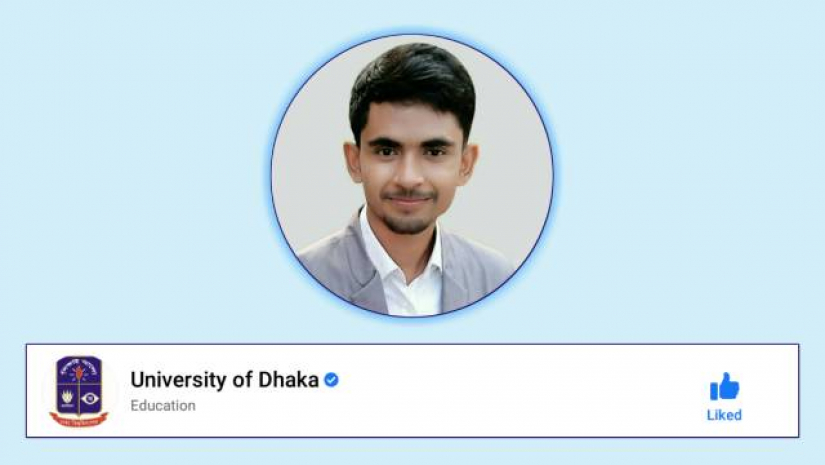Click the eye symbol inside the crest
The height and width of the screenshot is (465, 825).
coord(90,398)
